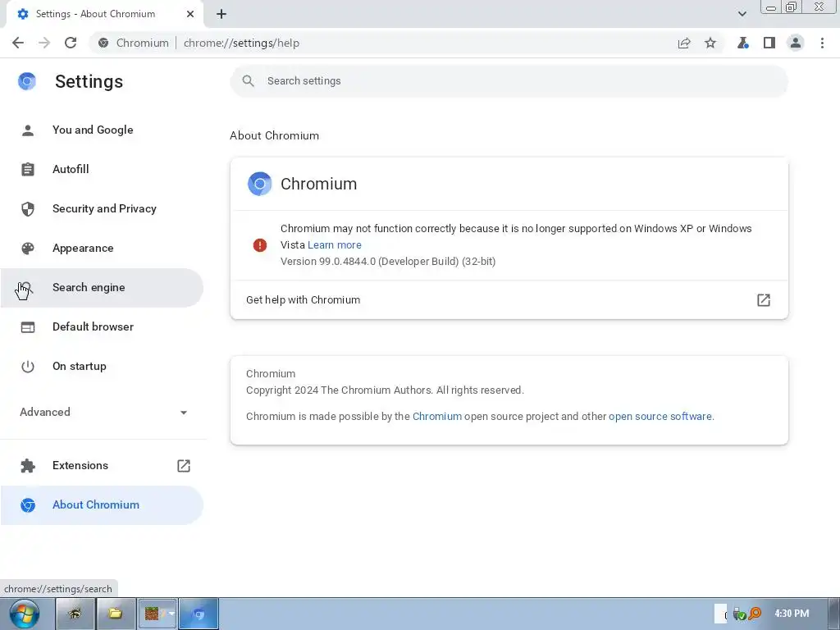840x630 pixels.
Task: Click the palette icon beside Appearance
Action: coord(28,248)
